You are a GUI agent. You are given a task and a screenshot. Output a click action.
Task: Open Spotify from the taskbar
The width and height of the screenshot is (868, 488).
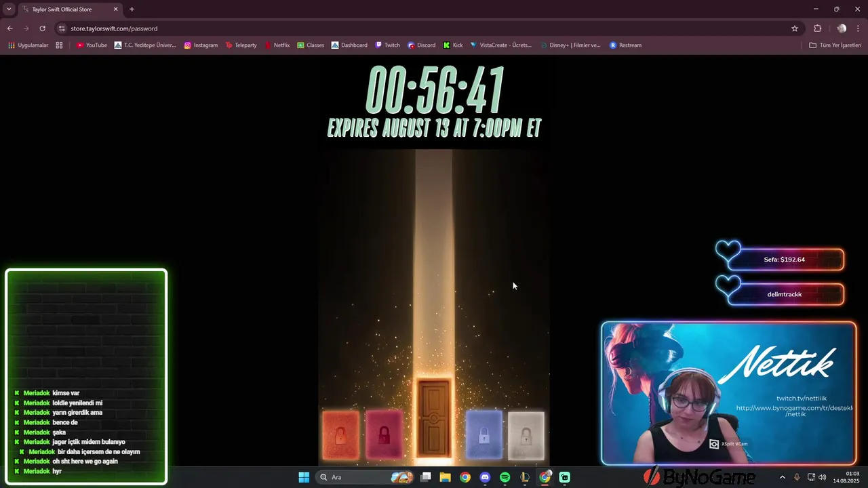[x=505, y=477]
